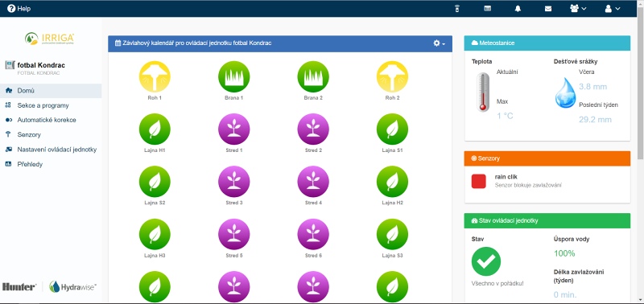
Task: Open the Roh 2 sprinkler zone icon
Action: pos(392,76)
